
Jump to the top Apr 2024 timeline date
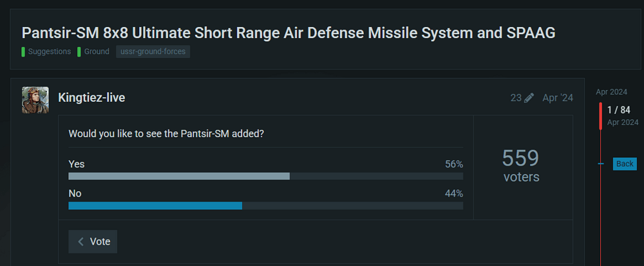(x=611, y=92)
